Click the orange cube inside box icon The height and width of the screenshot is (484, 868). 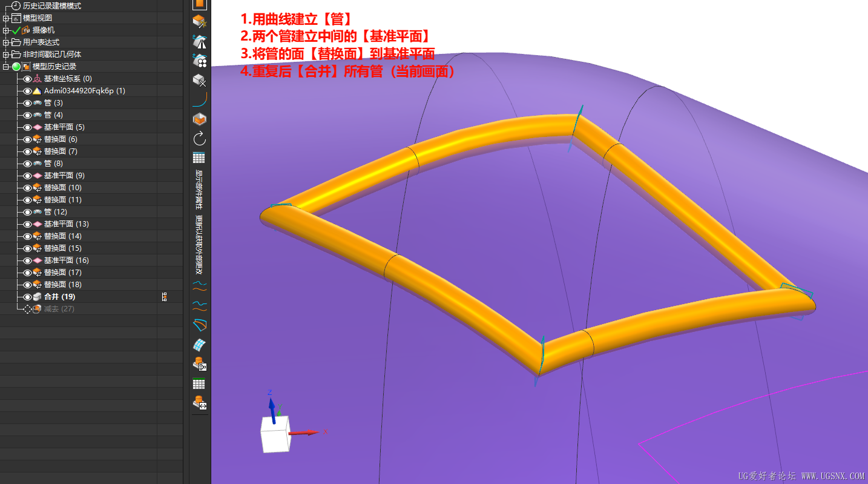(200, 119)
